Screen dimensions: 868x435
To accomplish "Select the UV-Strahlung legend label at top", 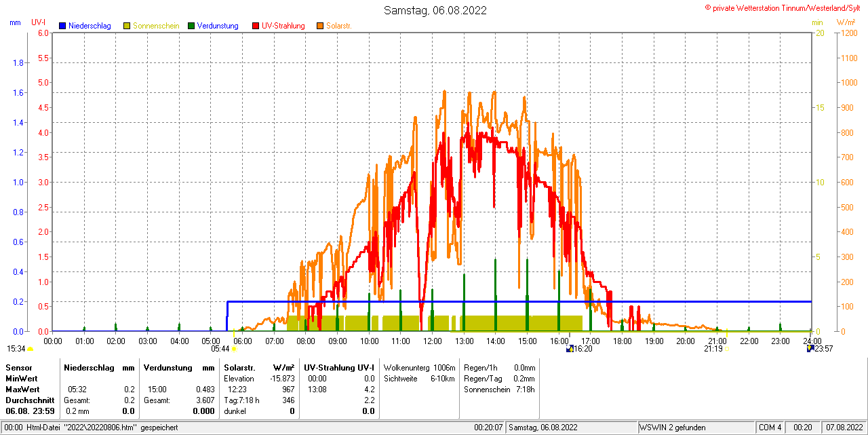I will [283, 26].
